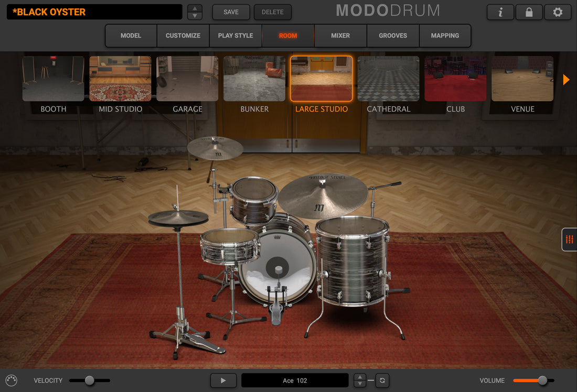577x392 pixels.
Task: Click the LARGE STUDIO orange label
Action: pos(321,109)
